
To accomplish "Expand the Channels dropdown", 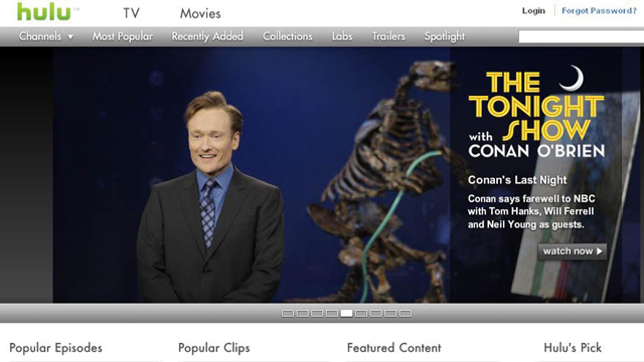I will point(46,36).
